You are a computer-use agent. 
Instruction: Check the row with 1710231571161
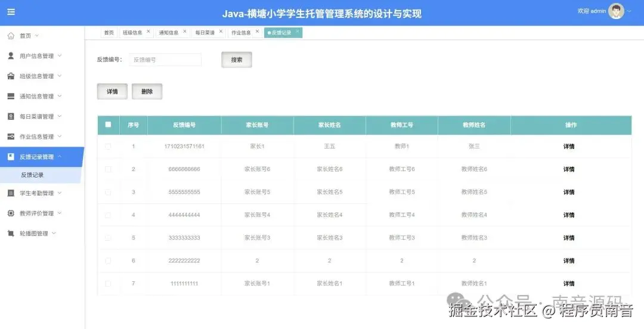coord(108,146)
